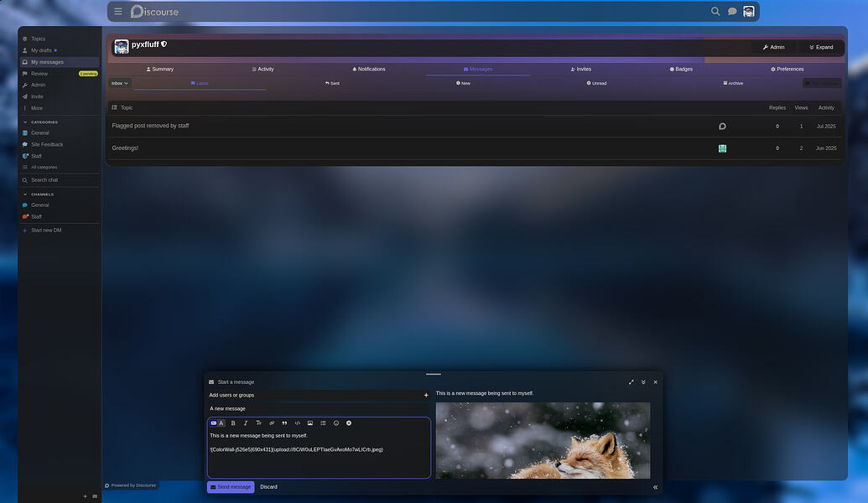
Task: Open search from header magnifier icon
Action: point(715,12)
